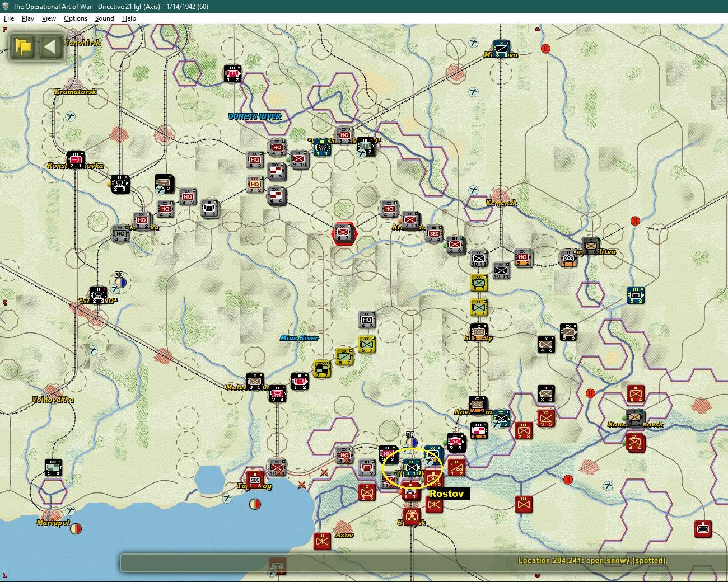
Task: Select the gray SEC 2-4 unit southwest of Kamensk
Action: point(434,234)
